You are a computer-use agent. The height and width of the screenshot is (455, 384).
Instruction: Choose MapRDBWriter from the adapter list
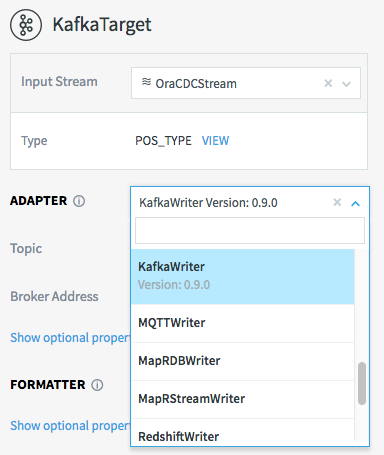click(243, 361)
